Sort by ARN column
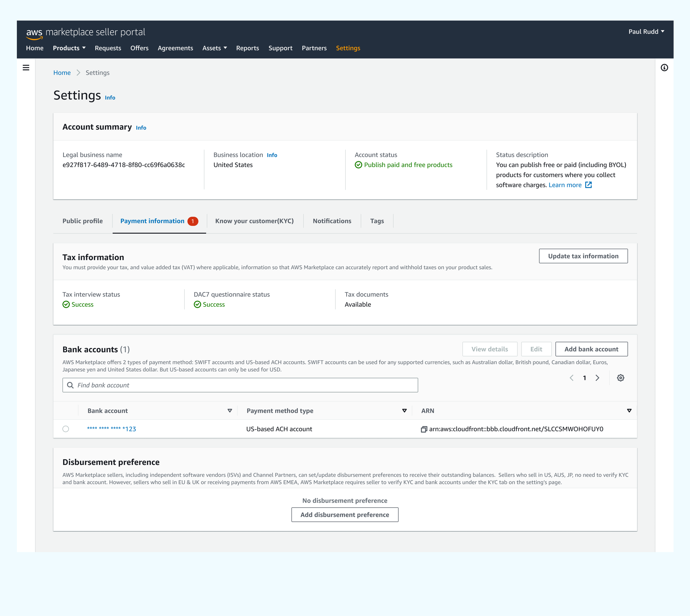Image resolution: width=690 pixels, height=616 pixels. pos(629,411)
